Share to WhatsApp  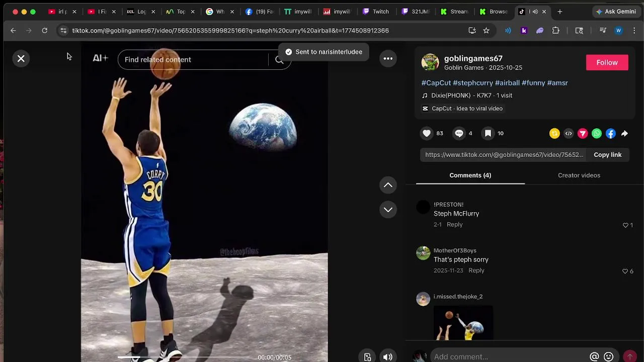tap(597, 133)
